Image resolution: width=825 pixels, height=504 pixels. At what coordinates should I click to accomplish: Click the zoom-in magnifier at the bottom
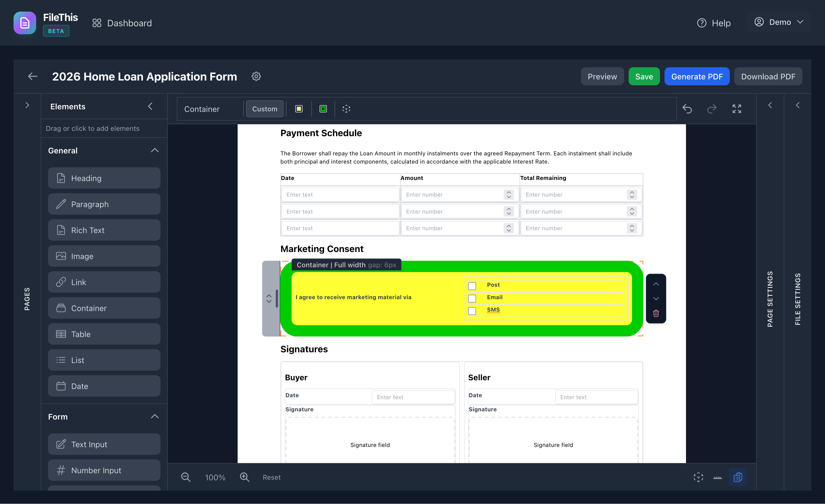click(x=245, y=477)
